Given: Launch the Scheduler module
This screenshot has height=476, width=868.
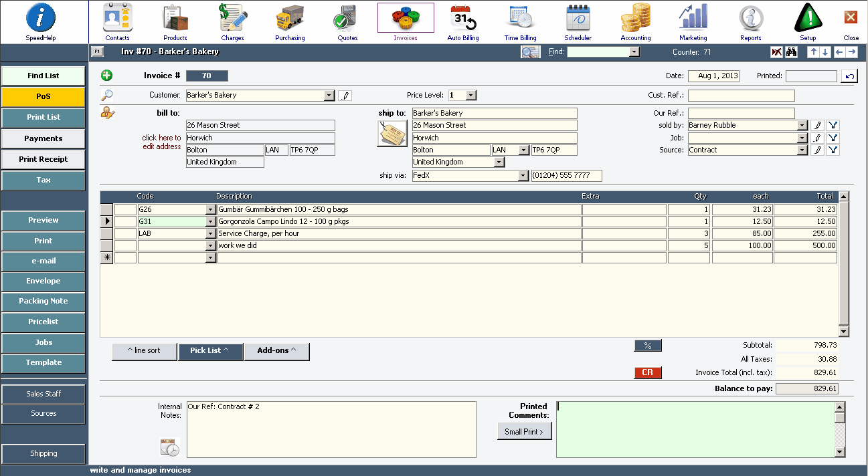Looking at the screenshot, I should point(578,21).
